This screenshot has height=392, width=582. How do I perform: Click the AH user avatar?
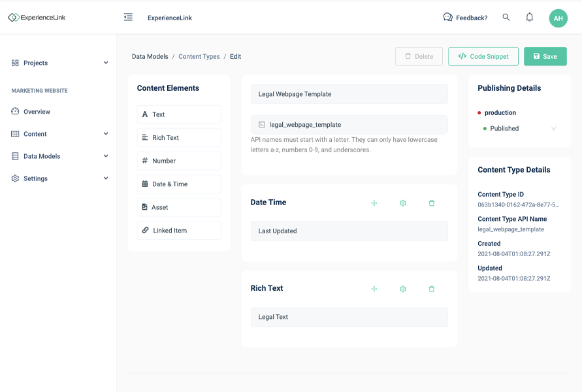pos(558,18)
